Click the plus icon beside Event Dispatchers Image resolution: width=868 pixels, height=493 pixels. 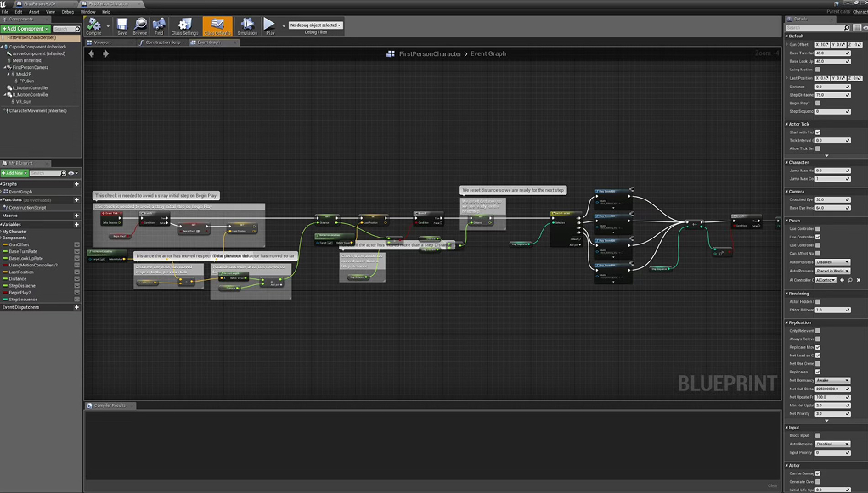(x=76, y=307)
